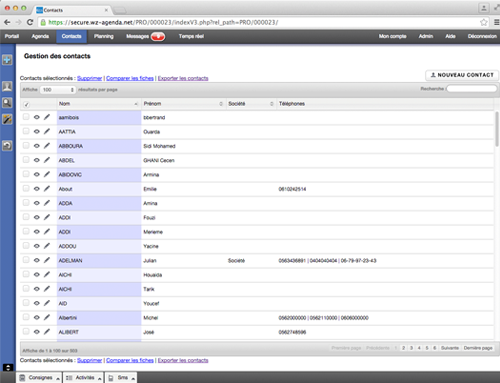Open the Temps réel menu
The image size is (500, 383).
click(191, 36)
